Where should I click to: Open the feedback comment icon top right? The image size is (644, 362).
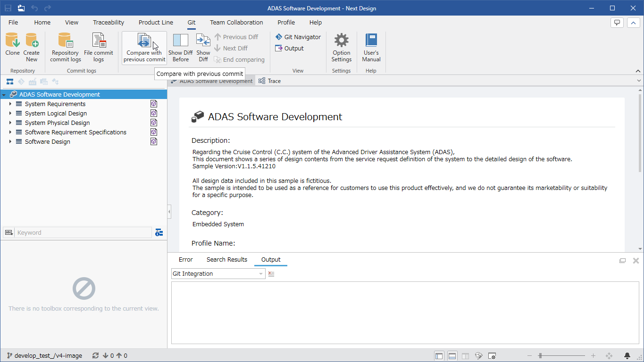tap(617, 23)
